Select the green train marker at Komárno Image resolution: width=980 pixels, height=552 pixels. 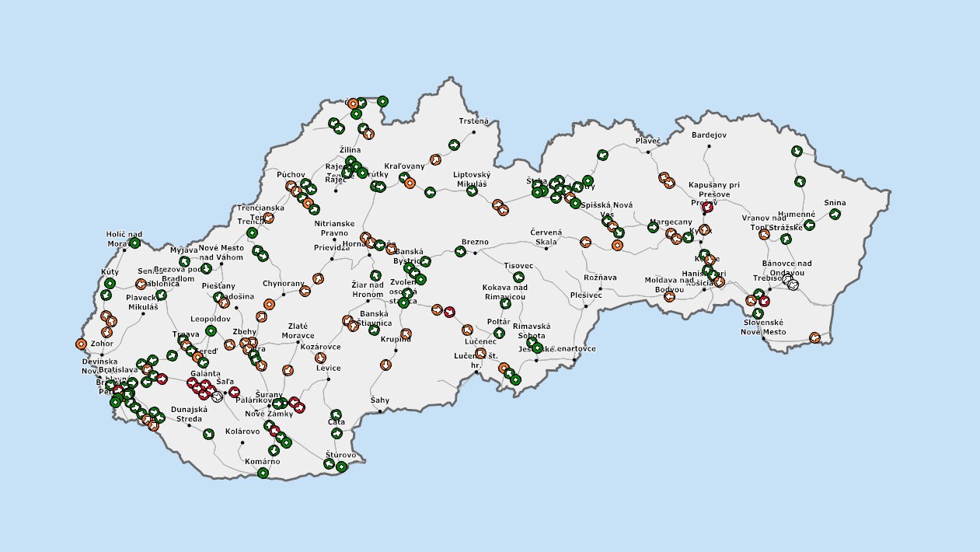(x=263, y=473)
